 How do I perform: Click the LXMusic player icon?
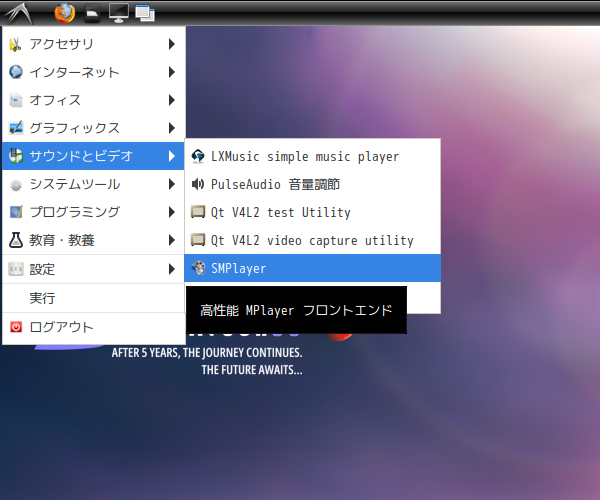pyautogui.click(x=198, y=156)
